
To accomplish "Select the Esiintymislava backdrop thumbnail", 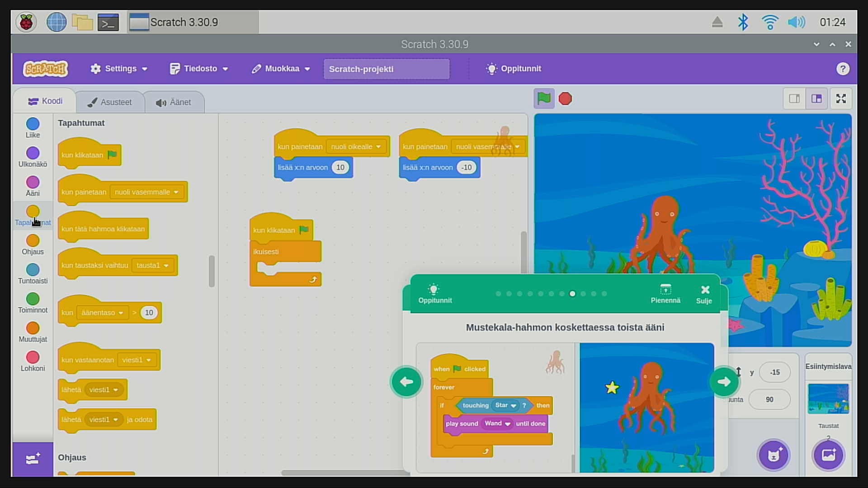I will click(828, 399).
